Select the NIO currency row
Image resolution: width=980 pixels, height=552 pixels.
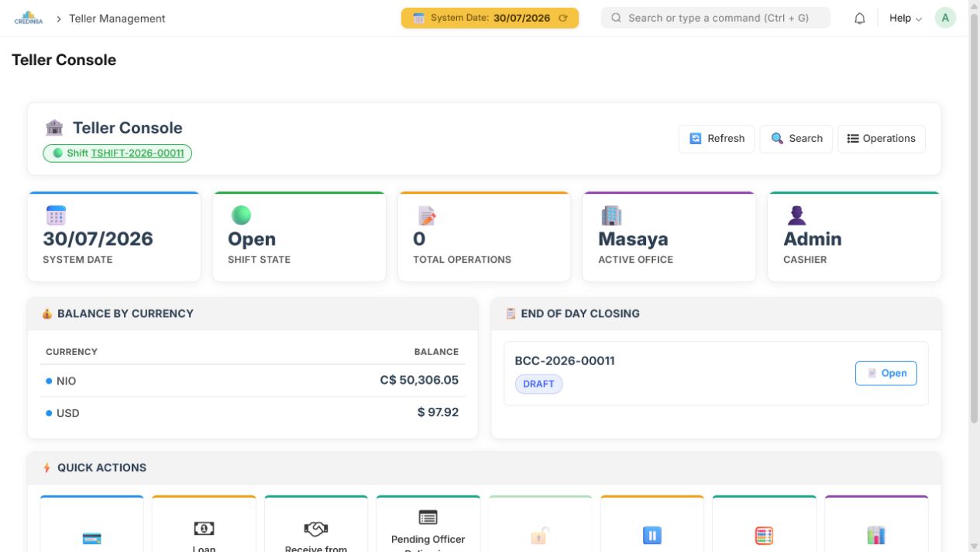(253, 381)
